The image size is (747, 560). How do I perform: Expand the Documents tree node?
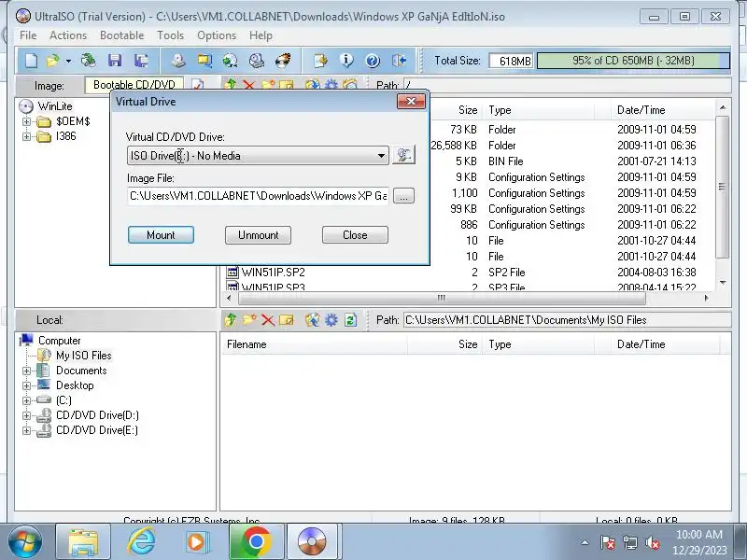27,371
